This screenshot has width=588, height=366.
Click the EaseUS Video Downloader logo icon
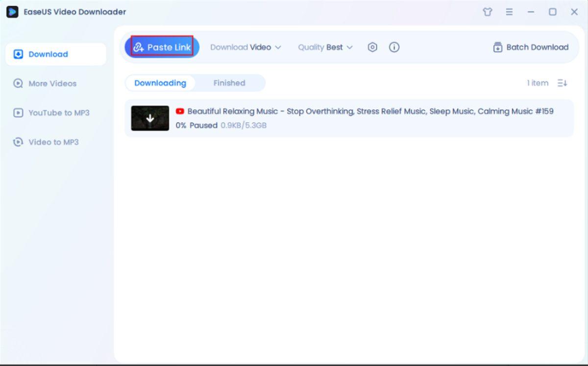(x=12, y=12)
